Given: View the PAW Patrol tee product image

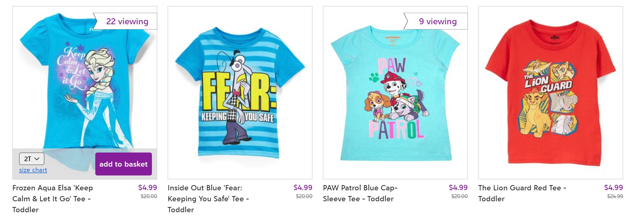Looking at the screenshot, I should (x=395, y=93).
